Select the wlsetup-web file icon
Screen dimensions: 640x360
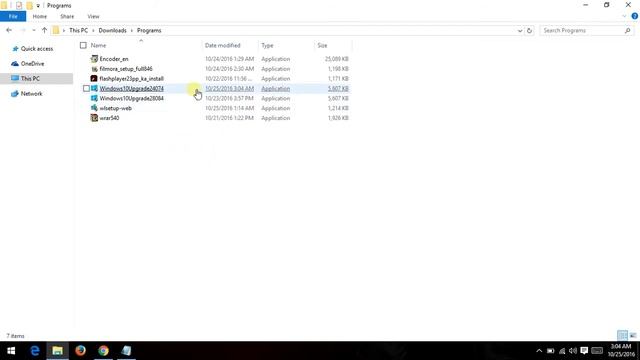pos(94,108)
